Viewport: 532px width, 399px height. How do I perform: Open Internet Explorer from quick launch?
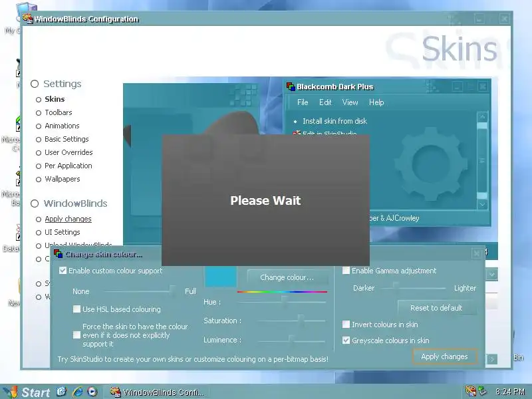coord(77,392)
